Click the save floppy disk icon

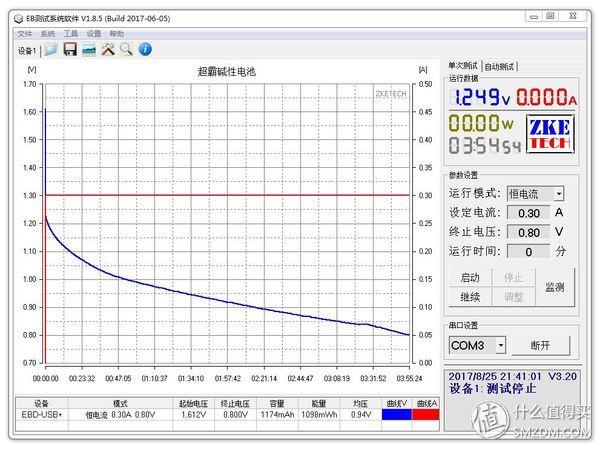coord(70,49)
